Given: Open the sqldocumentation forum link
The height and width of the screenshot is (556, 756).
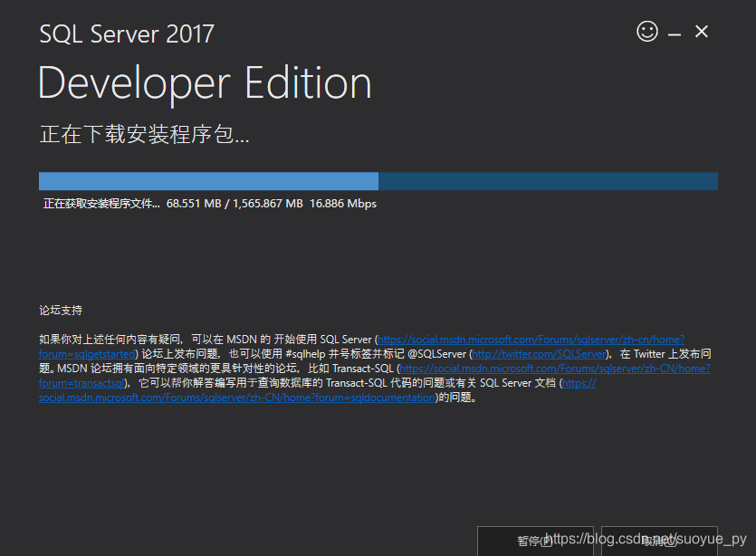Looking at the screenshot, I should [236, 398].
